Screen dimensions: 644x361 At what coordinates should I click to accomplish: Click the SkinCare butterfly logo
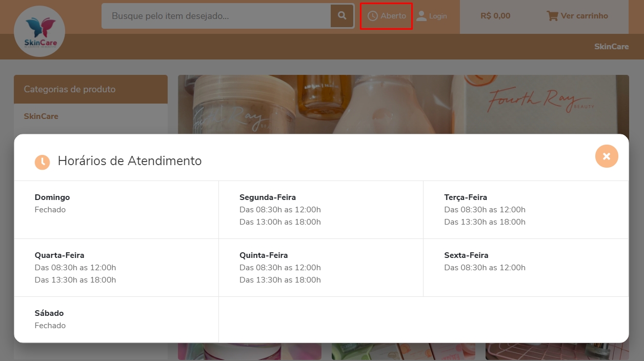coord(39,31)
